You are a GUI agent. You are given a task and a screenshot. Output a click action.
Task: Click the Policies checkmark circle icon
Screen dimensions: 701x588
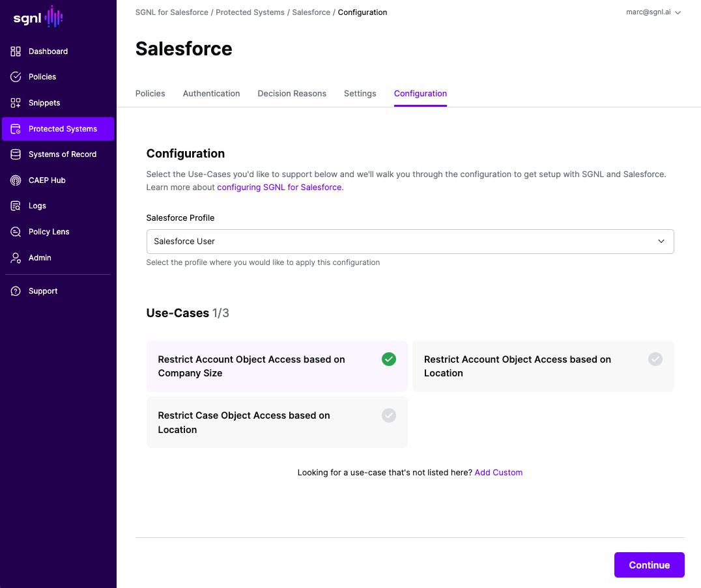click(16, 77)
